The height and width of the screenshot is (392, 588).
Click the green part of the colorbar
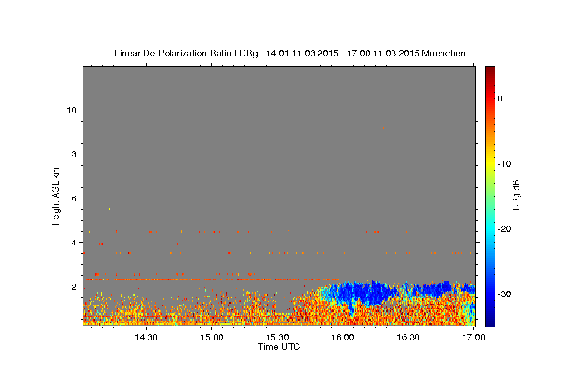490,196
